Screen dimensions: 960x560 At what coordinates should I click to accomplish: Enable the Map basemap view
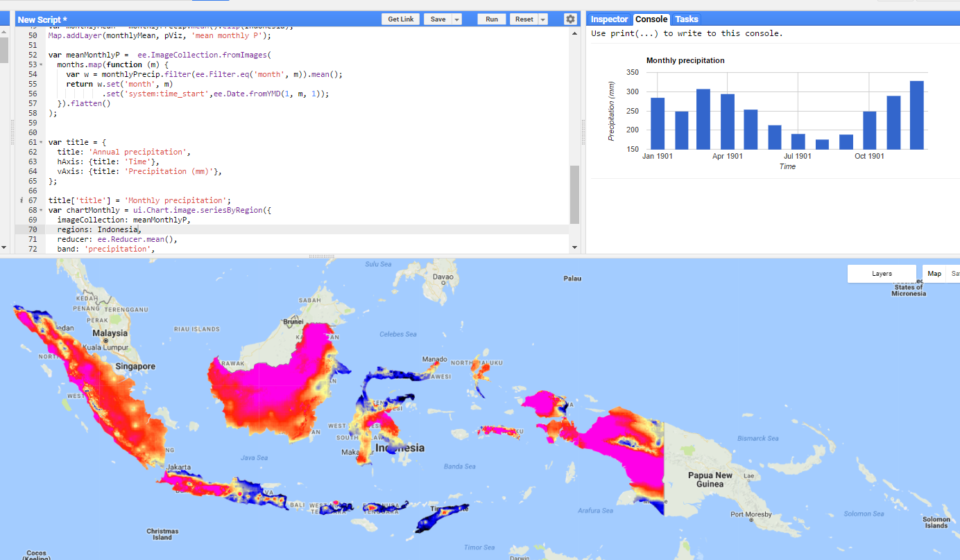point(934,273)
